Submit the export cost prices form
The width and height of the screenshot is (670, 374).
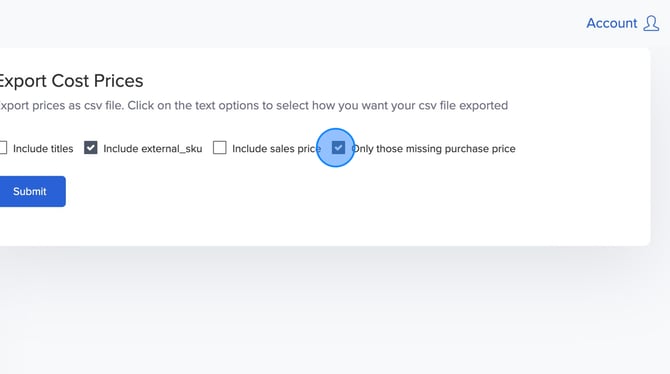[32, 191]
